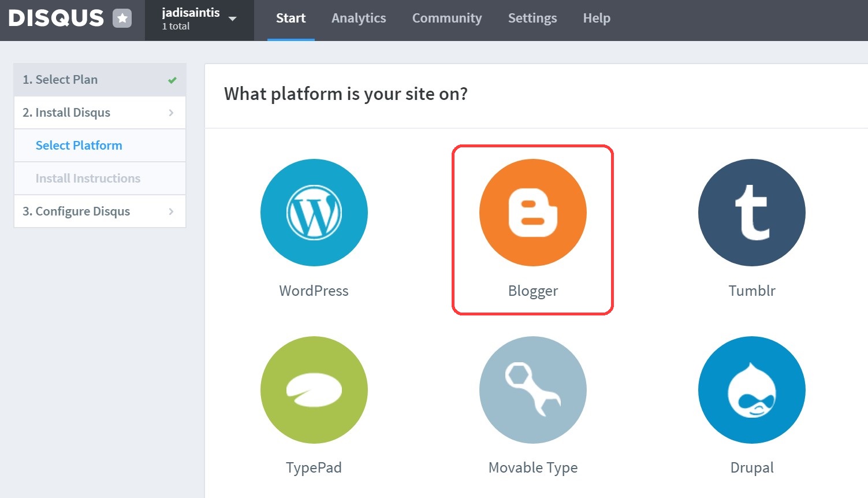Viewport: 868px width, 498px height.
Task: Choose the Blogger platform icon
Action: 532,213
